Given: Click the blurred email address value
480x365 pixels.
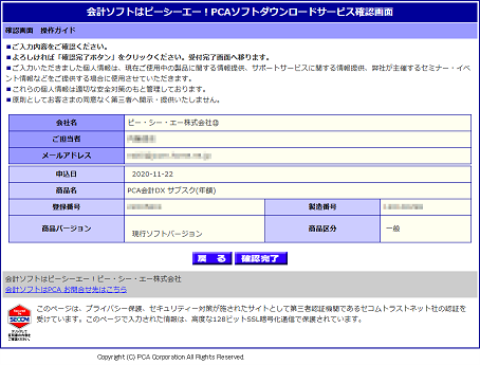Looking at the screenshot, I should pyautogui.click(x=169, y=155).
